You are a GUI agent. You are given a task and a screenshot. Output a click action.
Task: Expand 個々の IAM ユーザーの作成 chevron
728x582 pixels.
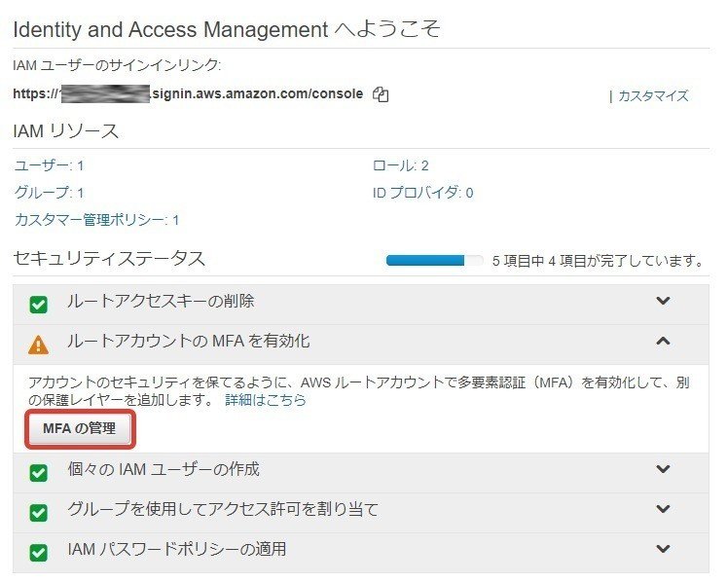(x=663, y=469)
